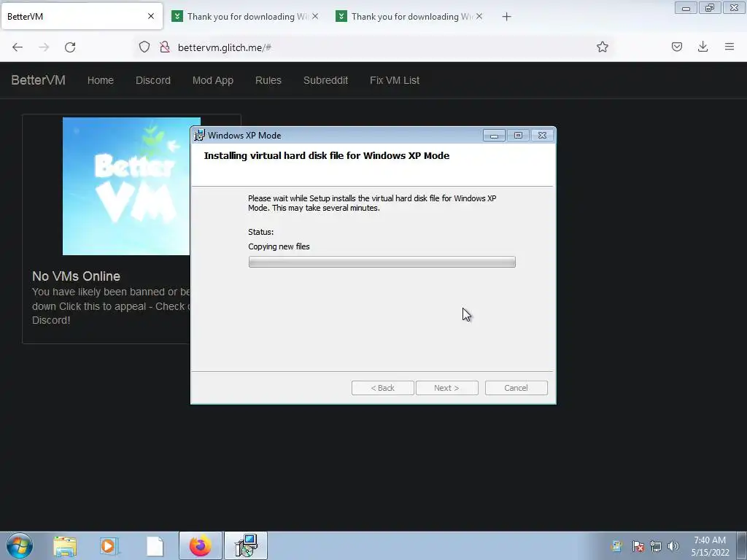Click Fix VM List in the navbar
Image resolution: width=747 pixels, height=560 pixels.
tap(395, 80)
